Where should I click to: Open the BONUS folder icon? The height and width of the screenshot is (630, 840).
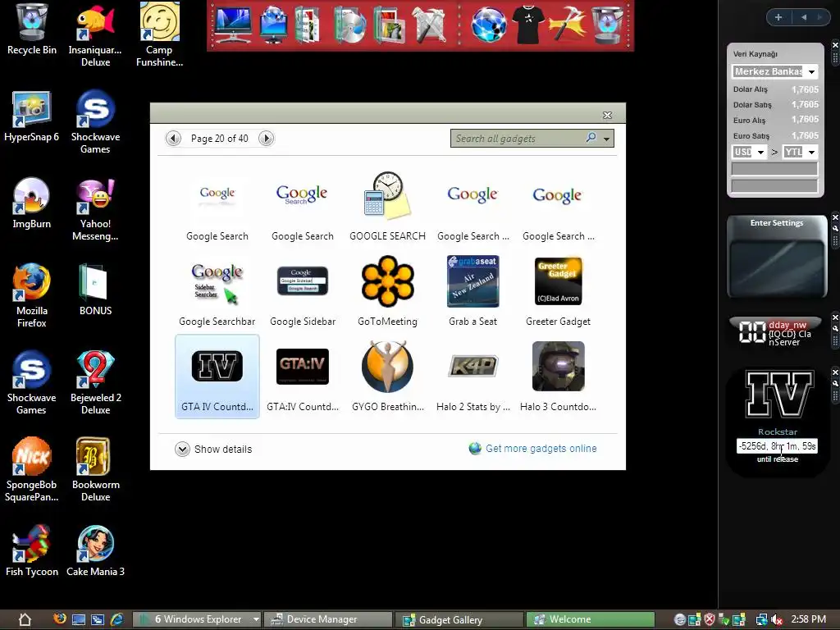click(95, 290)
